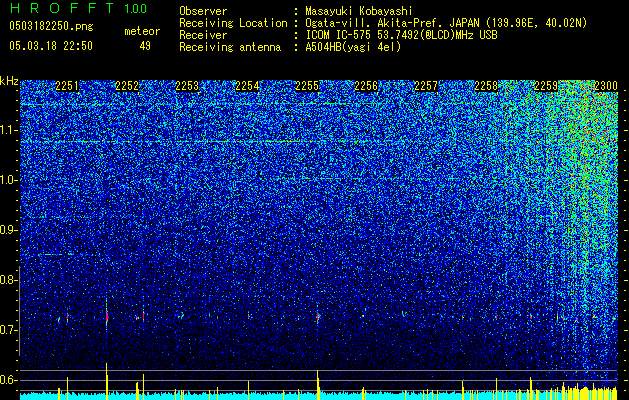This screenshot has height=400, width=629.
Task: Click the 2300 time marker
Action: coord(606,86)
